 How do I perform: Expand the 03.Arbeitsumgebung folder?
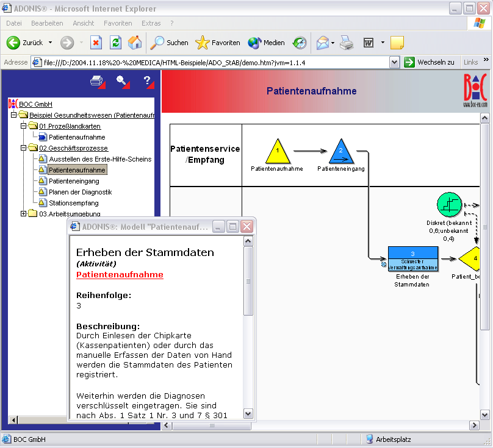tap(23, 213)
